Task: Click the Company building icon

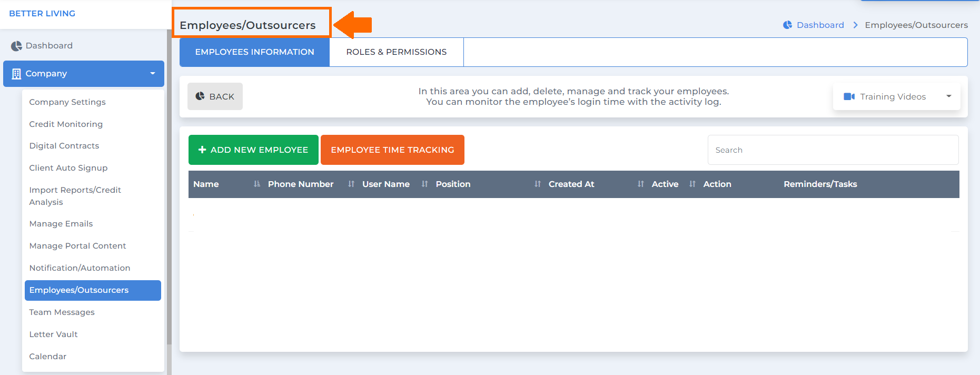Action: tap(16, 74)
